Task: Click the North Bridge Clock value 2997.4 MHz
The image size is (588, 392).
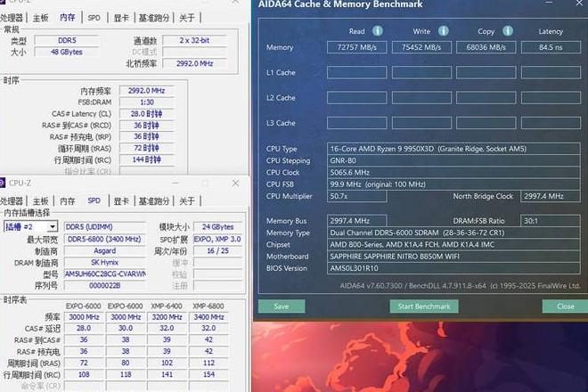Action: point(551,196)
